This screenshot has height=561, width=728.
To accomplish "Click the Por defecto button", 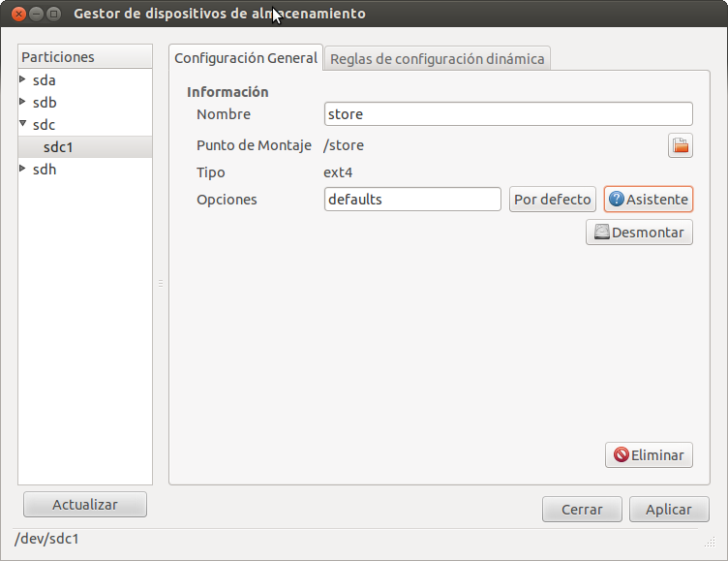I will (x=553, y=200).
